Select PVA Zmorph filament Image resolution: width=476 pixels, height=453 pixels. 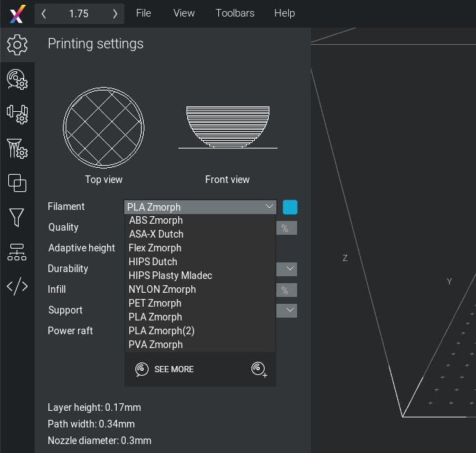pos(200,345)
